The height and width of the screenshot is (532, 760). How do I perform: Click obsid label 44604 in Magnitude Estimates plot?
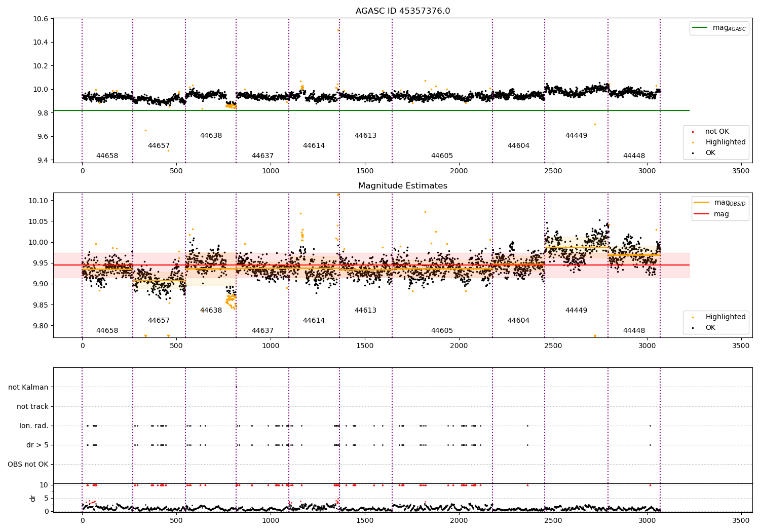pos(518,321)
